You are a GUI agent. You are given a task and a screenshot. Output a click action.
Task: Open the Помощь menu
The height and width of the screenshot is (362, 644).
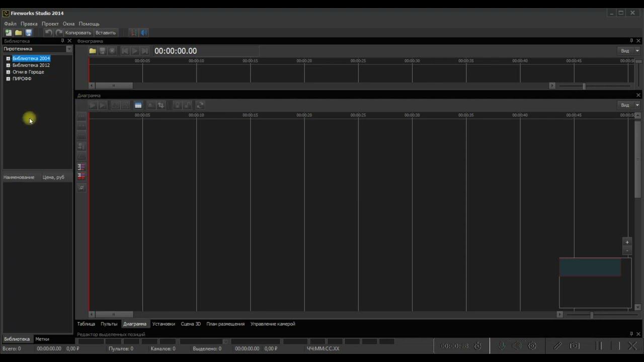point(89,24)
